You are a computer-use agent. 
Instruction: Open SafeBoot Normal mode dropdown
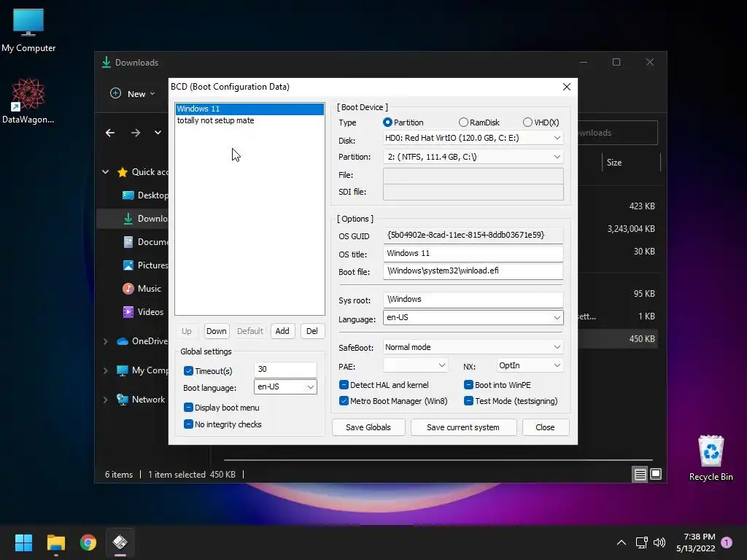coord(473,347)
